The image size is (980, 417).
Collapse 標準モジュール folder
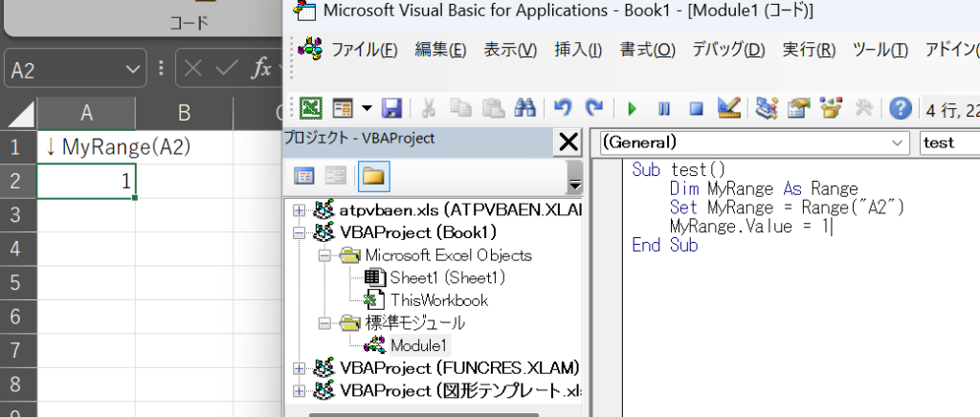click(323, 322)
